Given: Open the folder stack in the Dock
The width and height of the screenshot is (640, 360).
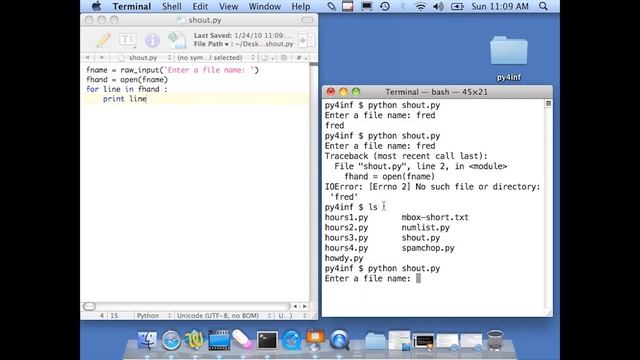Looking at the screenshot, I should pos(375,341).
